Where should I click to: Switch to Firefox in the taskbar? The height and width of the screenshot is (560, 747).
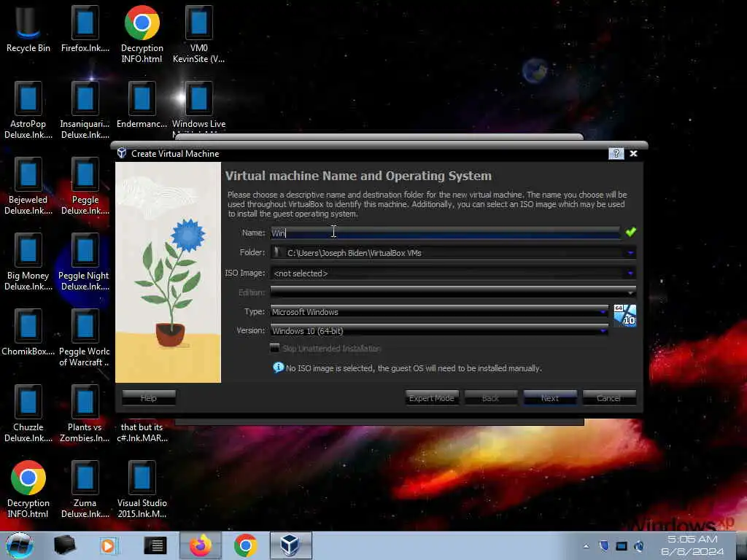201,545
